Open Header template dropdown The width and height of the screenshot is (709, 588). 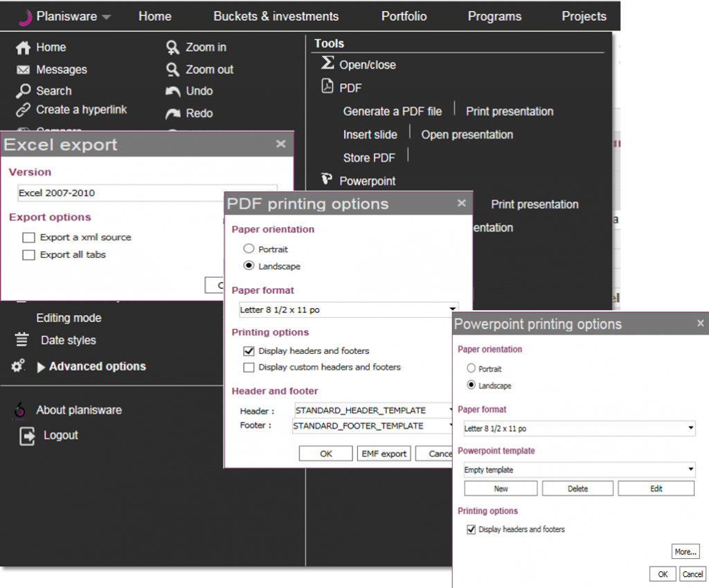373,410
